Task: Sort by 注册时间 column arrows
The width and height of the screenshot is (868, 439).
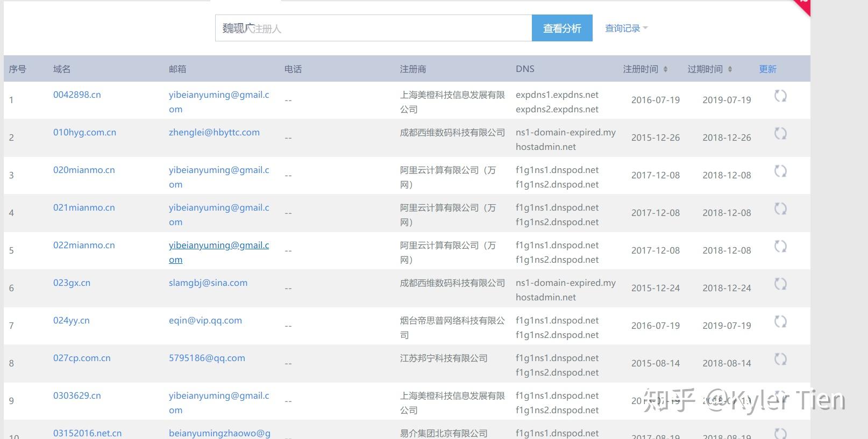Action: 665,69
